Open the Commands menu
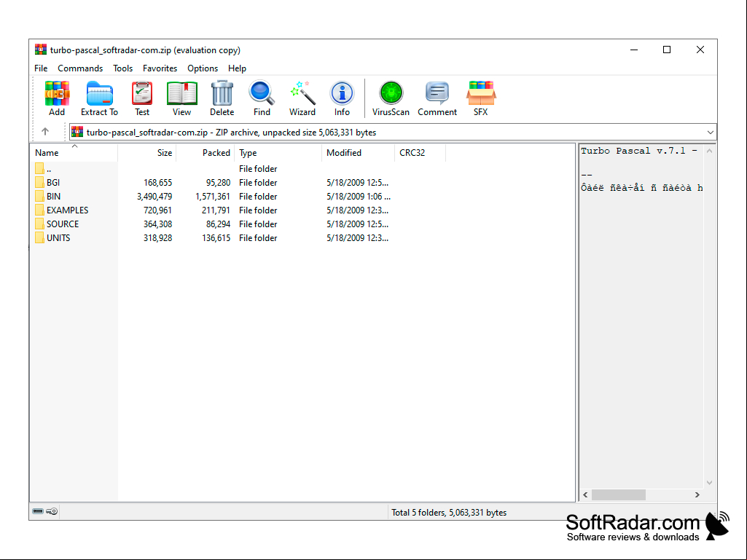Screen dimensions: 747x560 click(80, 68)
